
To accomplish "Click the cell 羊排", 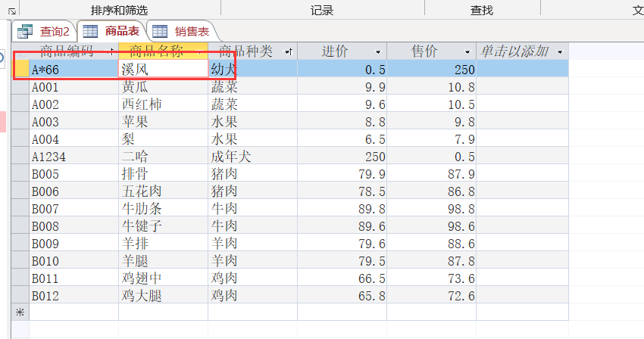I will point(164,244).
